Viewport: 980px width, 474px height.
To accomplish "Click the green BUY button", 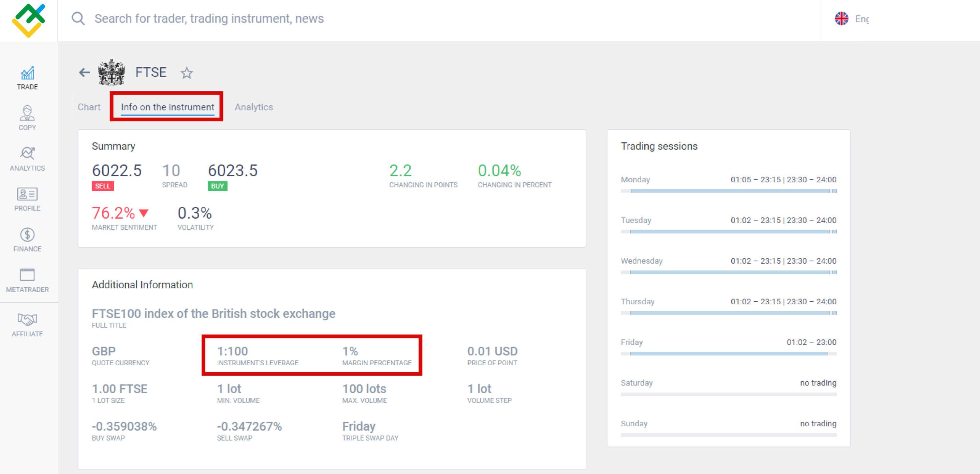I will pos(218,186).
